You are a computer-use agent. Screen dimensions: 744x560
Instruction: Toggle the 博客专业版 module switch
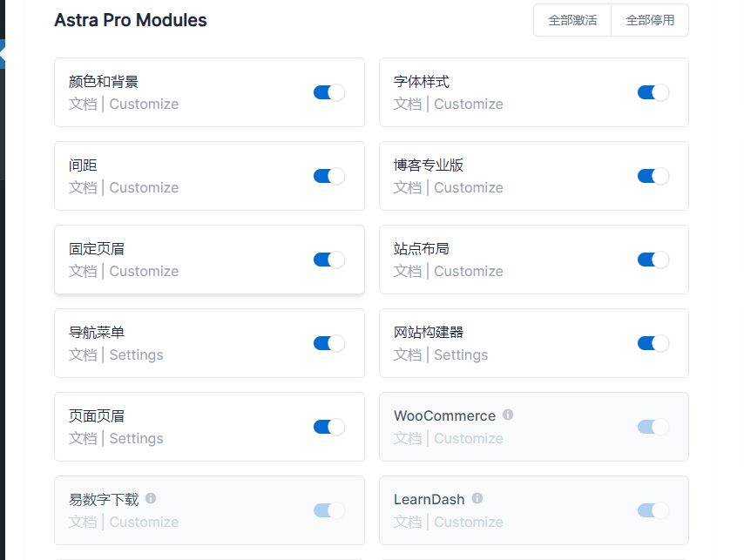point(653,176)
